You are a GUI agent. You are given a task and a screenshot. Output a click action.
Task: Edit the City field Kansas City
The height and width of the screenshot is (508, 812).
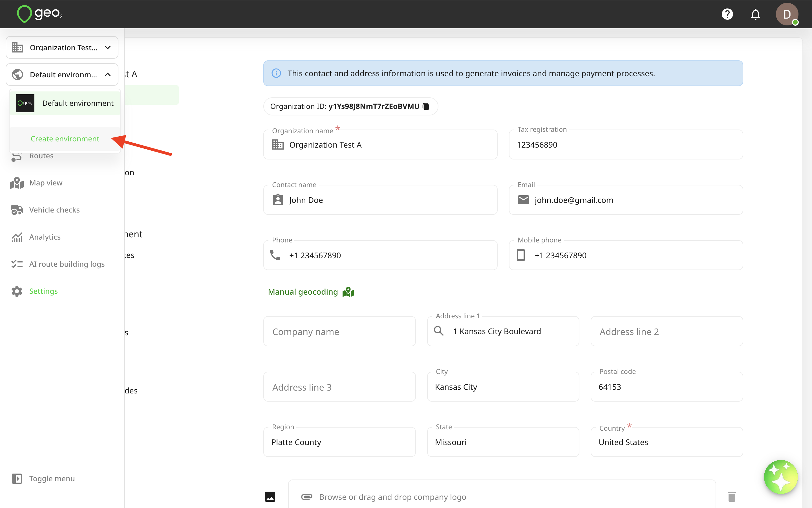(x=503, y=387)
